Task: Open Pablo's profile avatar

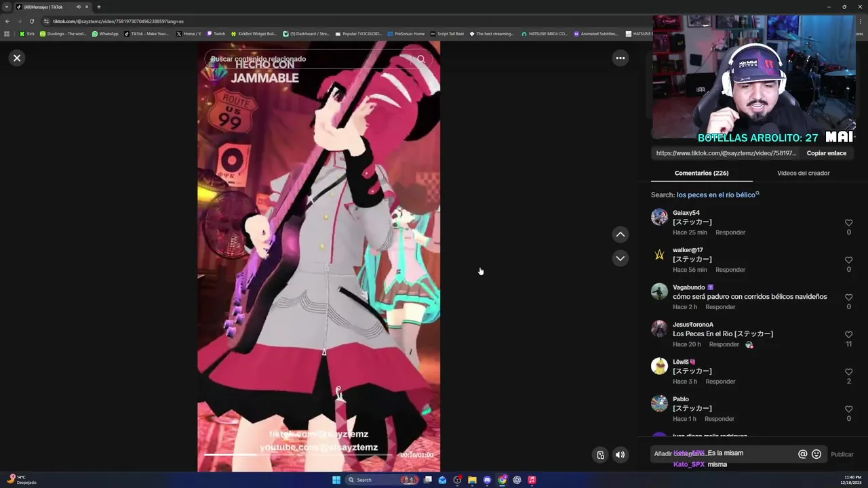Action: (659, 403)
